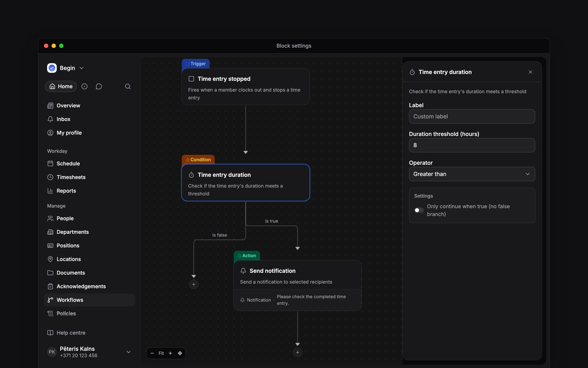Click the stopwatch icon in settings panel header
Screen dimensions: 588x368
412,72
